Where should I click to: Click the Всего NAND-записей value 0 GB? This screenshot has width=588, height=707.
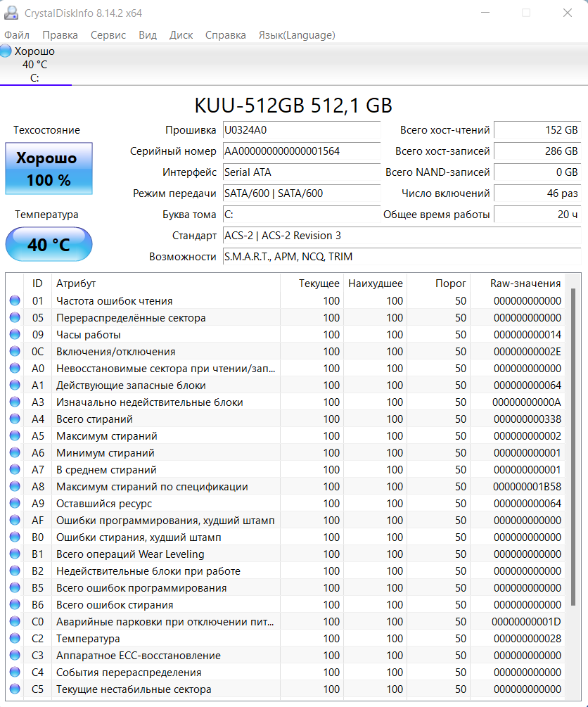[537, 172]
